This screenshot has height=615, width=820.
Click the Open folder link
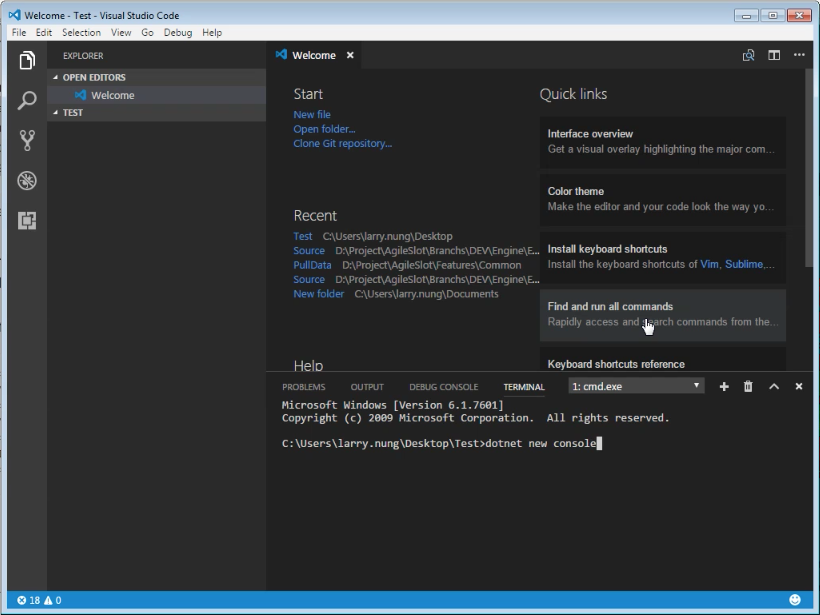click(x=324, y=129)
